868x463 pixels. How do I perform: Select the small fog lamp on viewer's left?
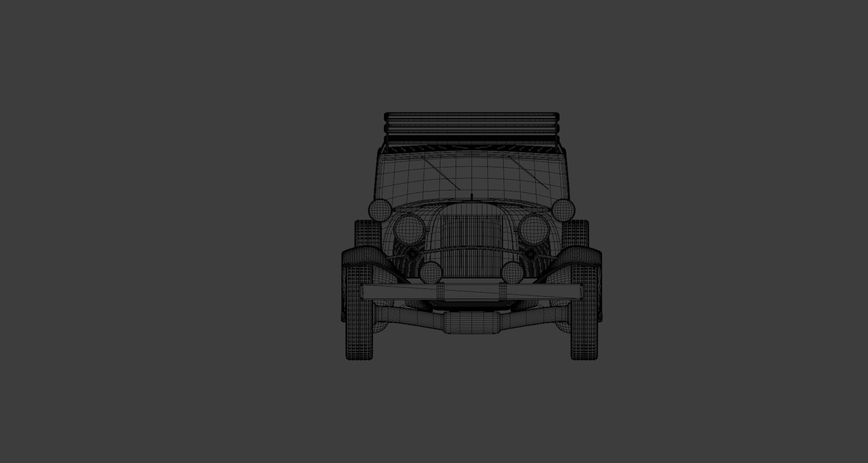pyautogui.click(x=431, y=273)
